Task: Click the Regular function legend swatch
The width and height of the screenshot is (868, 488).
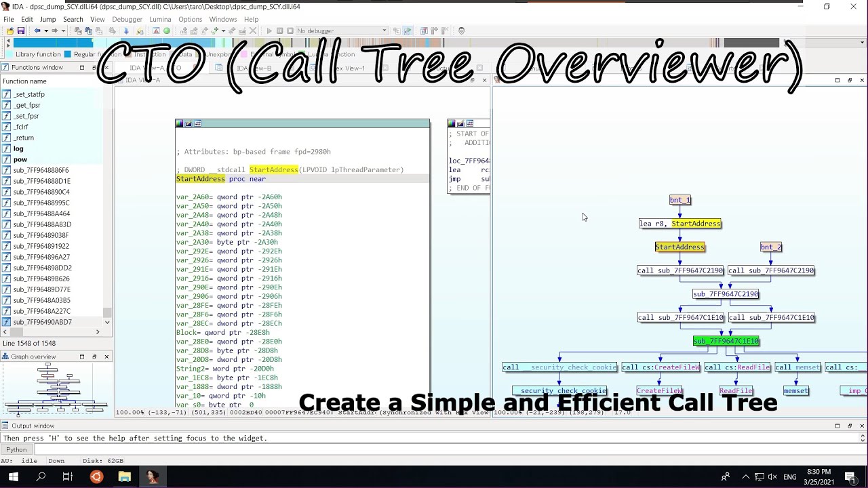Action: point(68,54)
